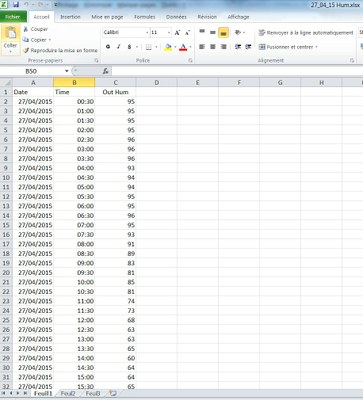This screenshot has height=400, width=363.
Task: Increase font size with large A icon
Action: [x=177, y=32]
